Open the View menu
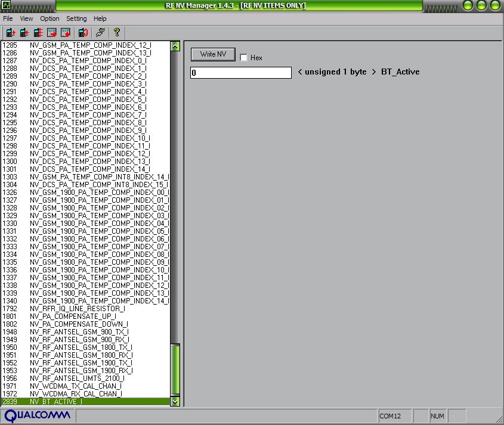504x425 pixels. 26,18
